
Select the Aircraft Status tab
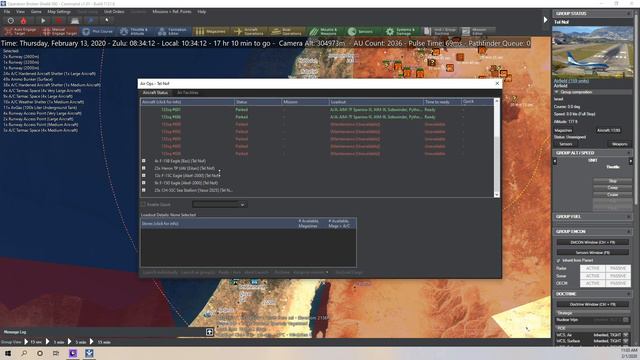155,93
